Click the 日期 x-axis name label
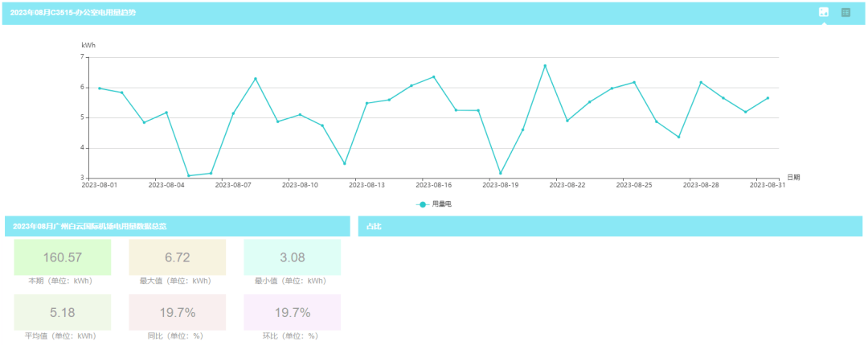Screen dimensions: 868x345 (793, 177)
